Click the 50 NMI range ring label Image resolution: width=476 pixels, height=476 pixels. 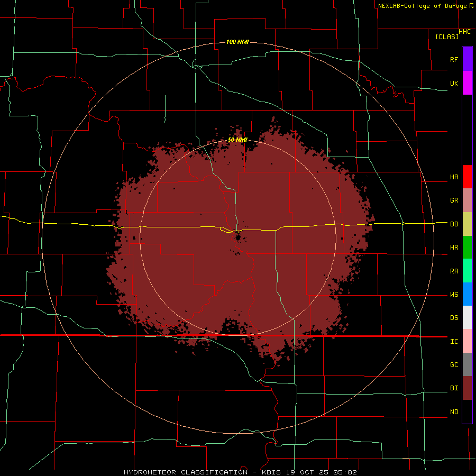(237, 140)
